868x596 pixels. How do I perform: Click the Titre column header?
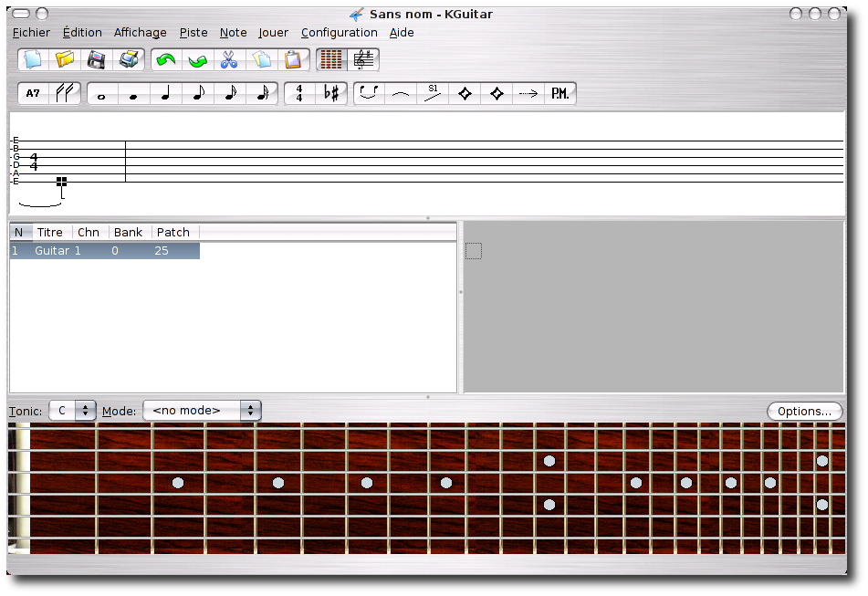coord(51,233)
